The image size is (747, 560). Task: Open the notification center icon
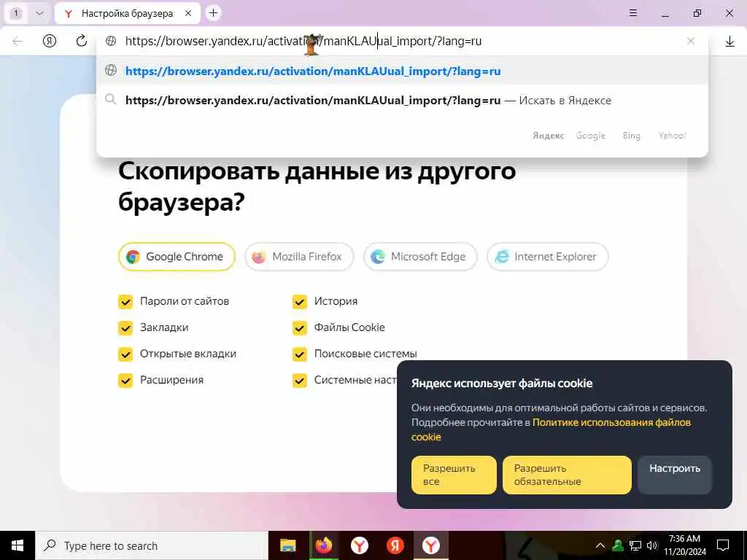coord(723,545)
